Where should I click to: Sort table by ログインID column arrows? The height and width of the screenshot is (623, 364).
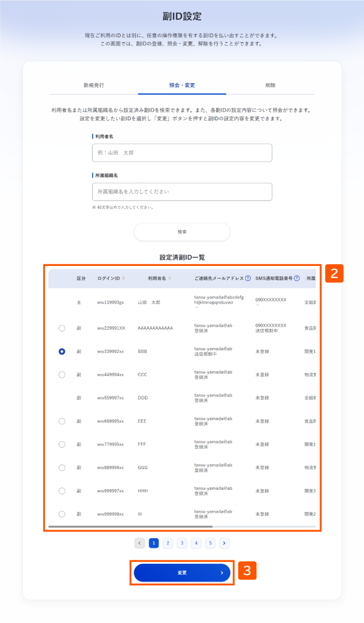point(123,278)
